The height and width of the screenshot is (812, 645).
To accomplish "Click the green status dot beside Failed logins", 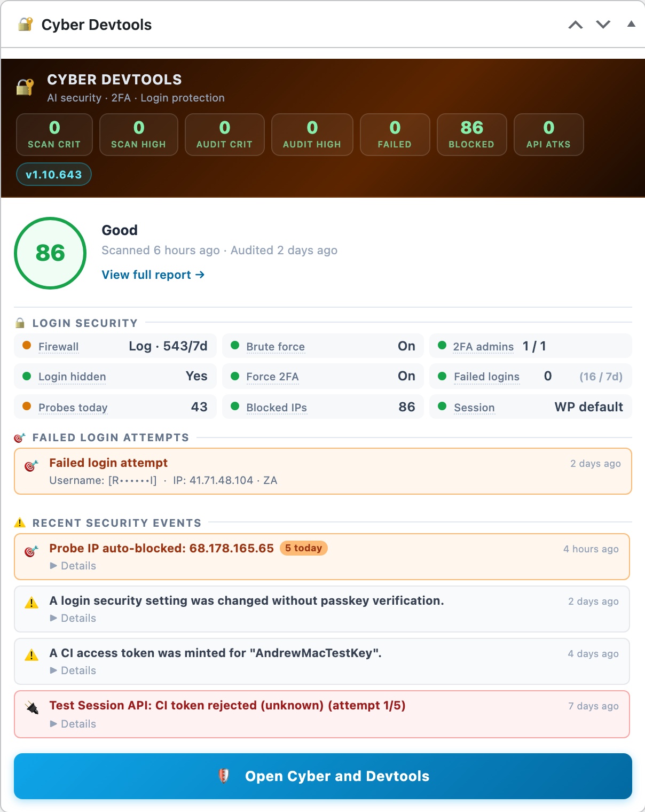I will pyautogui.click(x=442, y=376).
